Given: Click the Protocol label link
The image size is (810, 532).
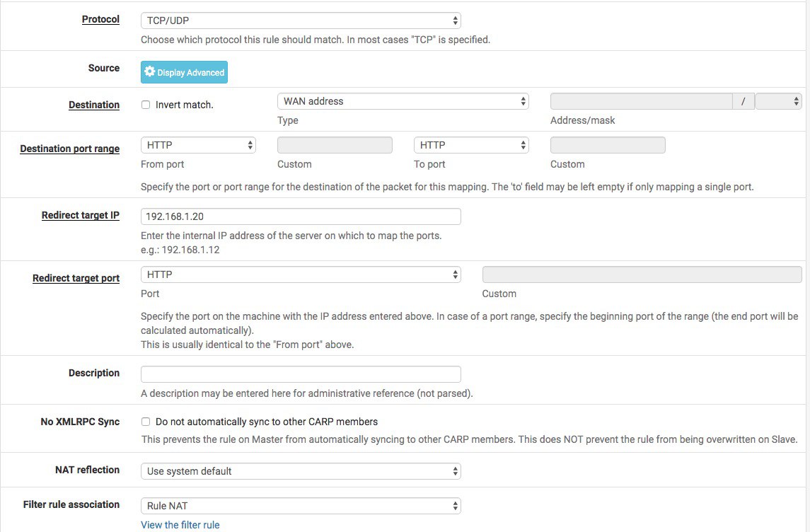Looking at the screenshot, I should point(100,19).
